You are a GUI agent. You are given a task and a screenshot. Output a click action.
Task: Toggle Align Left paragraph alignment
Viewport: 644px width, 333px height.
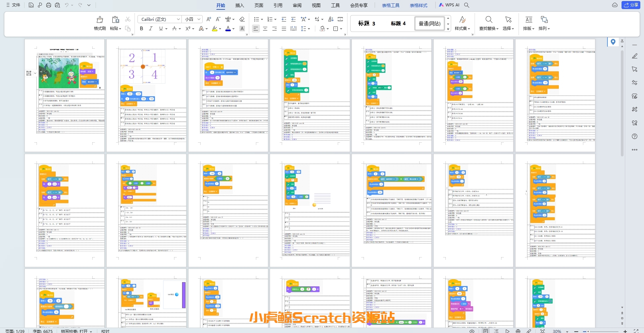tap(256, 29)
